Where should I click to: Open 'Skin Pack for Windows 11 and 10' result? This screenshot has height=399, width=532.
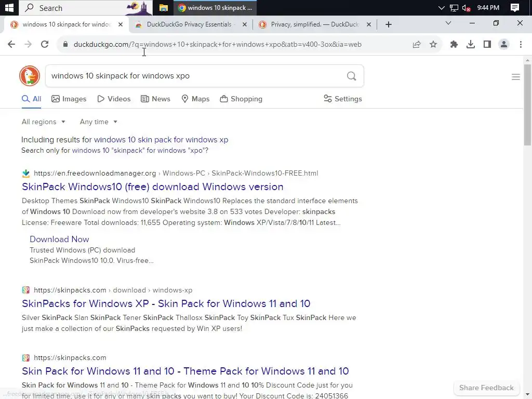click(185, 371)
